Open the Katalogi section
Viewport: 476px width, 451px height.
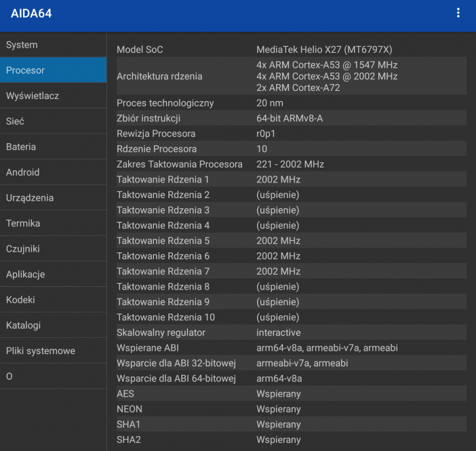[x=53, y=326]
